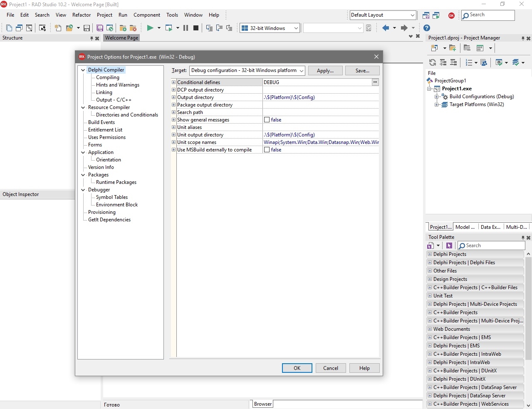
Task: Click Refresh icon in Project Manager
Action: tap(433, 62)
